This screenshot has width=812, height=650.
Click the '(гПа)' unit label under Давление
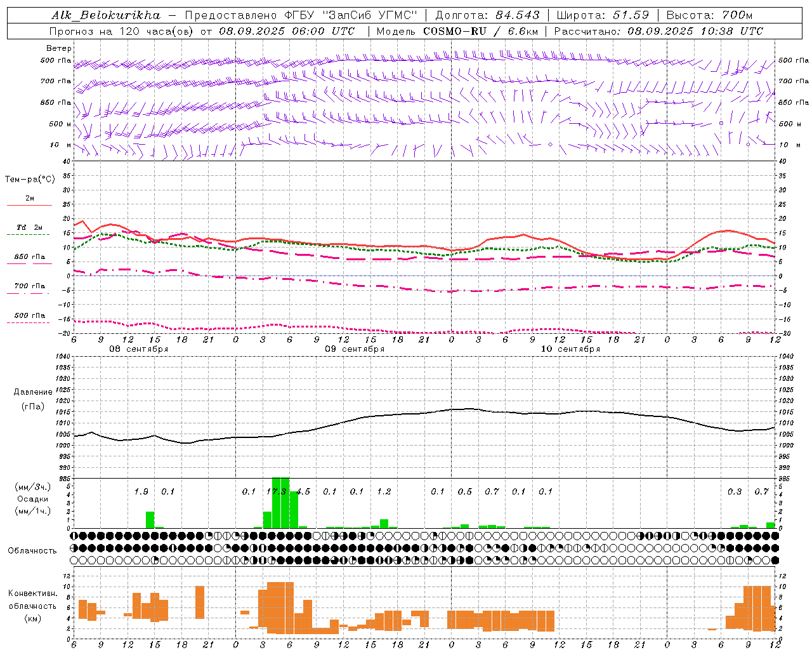tap(33, 407)
